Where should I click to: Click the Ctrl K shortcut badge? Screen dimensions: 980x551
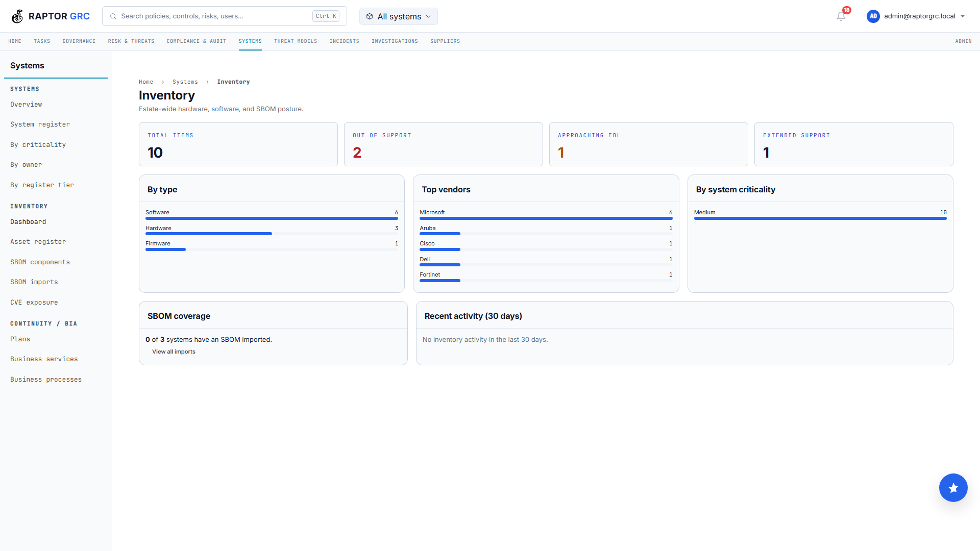click(x=326, y=16)
